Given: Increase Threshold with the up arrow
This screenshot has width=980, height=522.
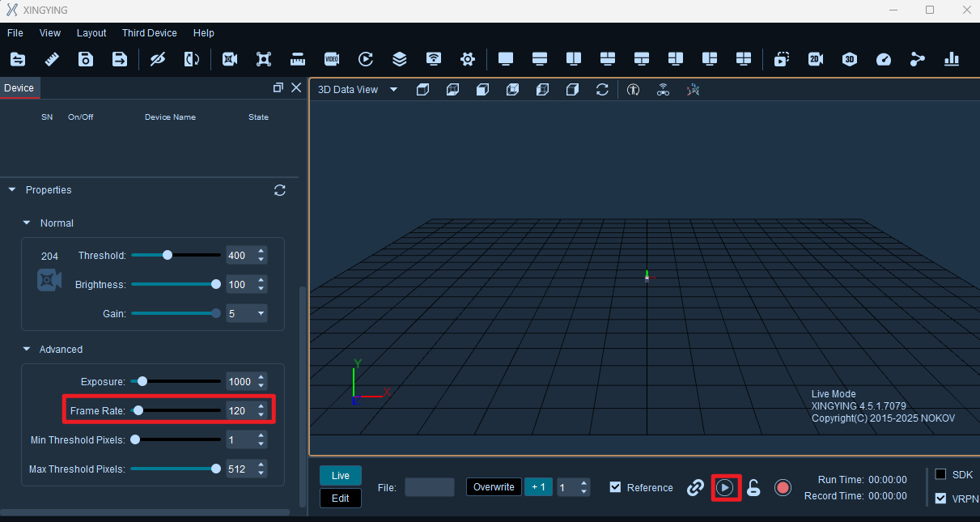Looking at the screenshot, I should click(261, 252).
